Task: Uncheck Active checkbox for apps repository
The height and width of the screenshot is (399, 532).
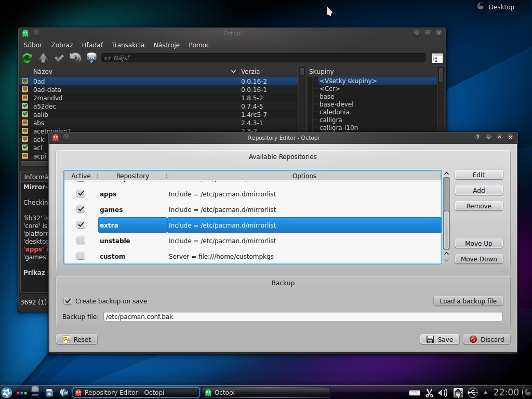Action: 81,194
